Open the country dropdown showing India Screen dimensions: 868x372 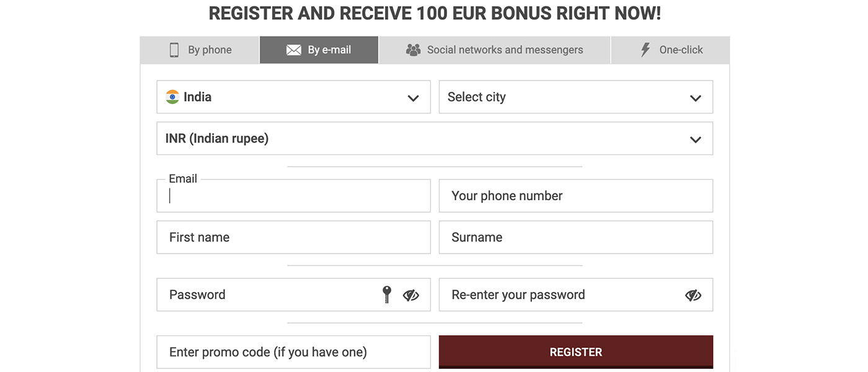(293, 97)
